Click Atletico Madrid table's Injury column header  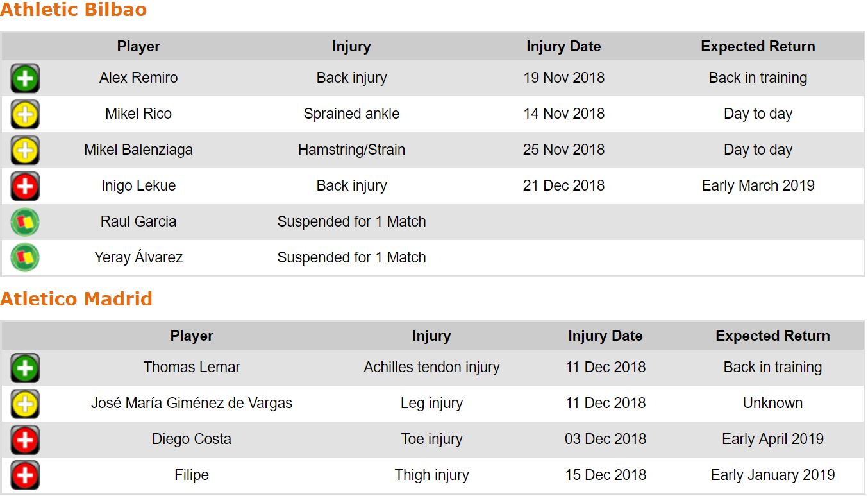point(431,336)
